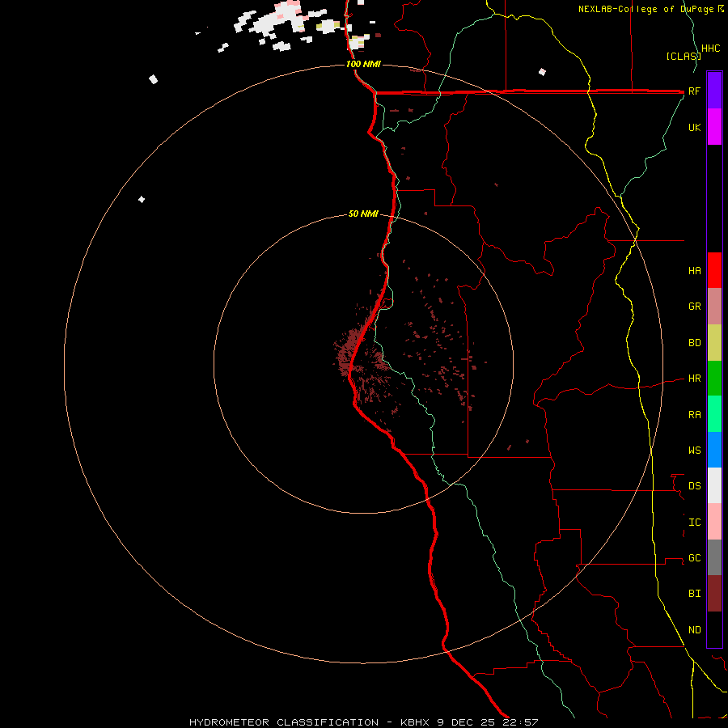Select the dusty pink GR legend swatch
The height and width of the screenshot is (728, 728).
click(x=714, y=307)
